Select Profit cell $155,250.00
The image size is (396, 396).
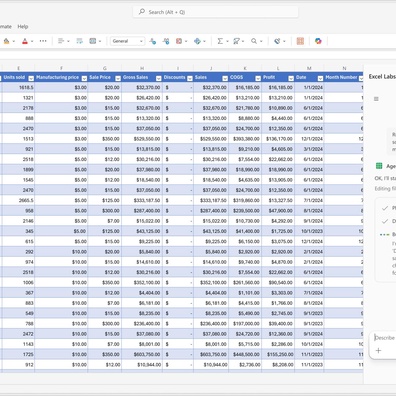pyautogui.click(x=278, y=354)
